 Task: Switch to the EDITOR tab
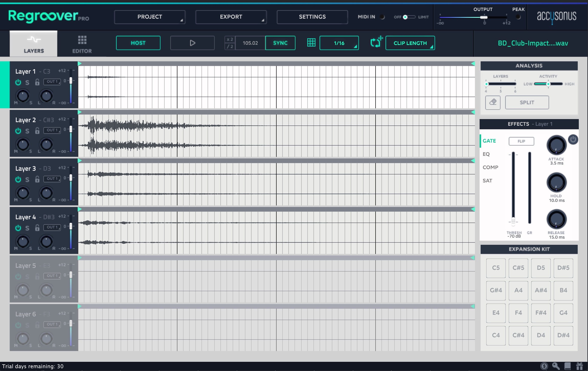pyautogui.click(x=82, y=44)
